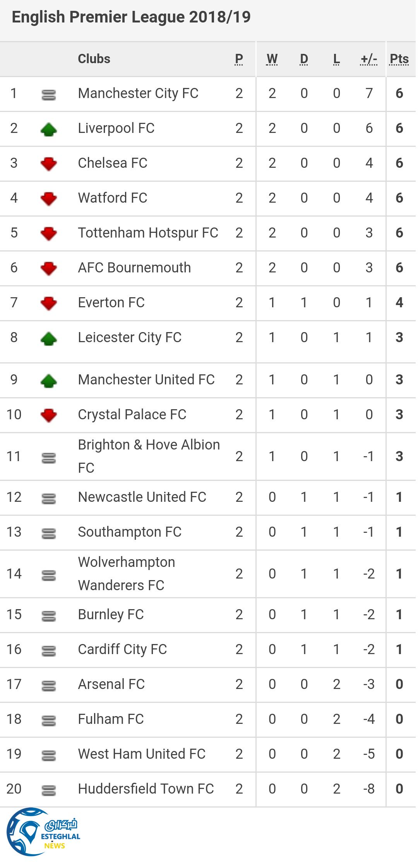Click the red down arrow beside Chelsea FC
Viewport: 418px width, 868px height.
[x=49, y=164]
